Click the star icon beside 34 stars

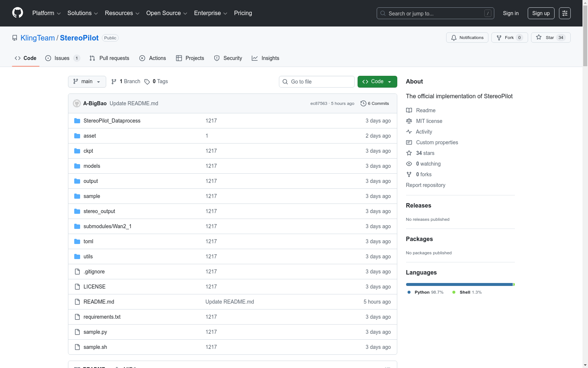pyautogui.click(x=409, y=153)
